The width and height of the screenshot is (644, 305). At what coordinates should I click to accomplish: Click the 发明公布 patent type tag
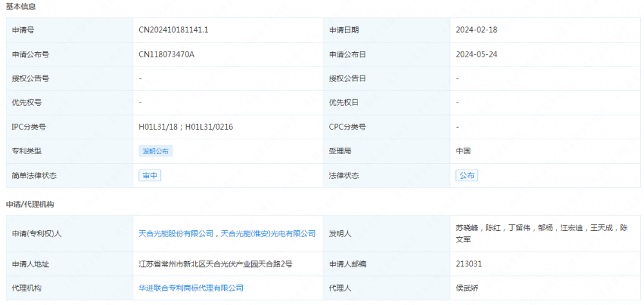click(x=156, y=152)
